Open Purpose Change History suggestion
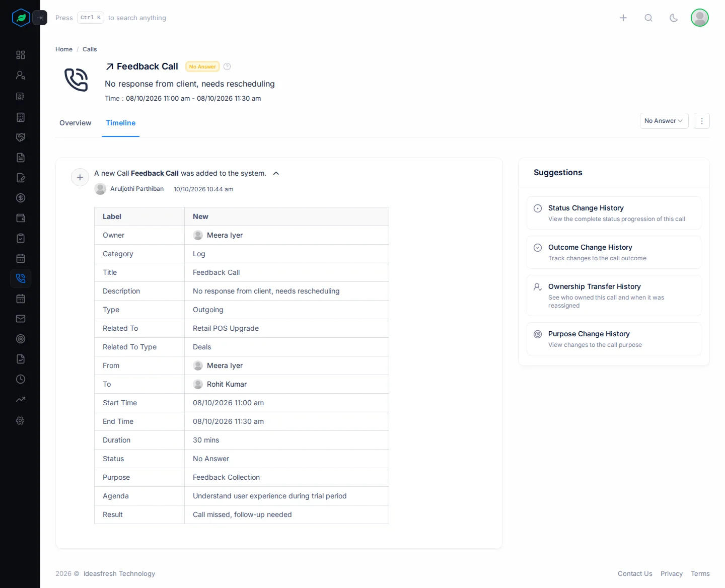 pyautogui.click(x=614, y=339)
